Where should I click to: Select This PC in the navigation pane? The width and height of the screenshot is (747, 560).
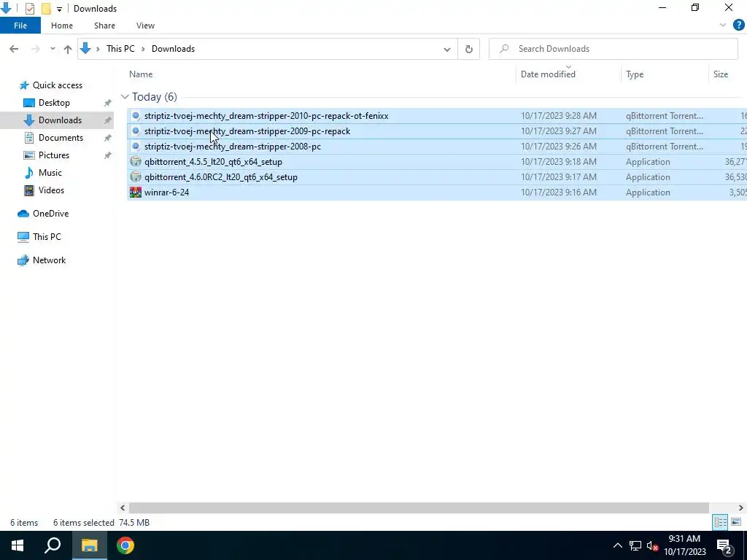tap(47, 237)
